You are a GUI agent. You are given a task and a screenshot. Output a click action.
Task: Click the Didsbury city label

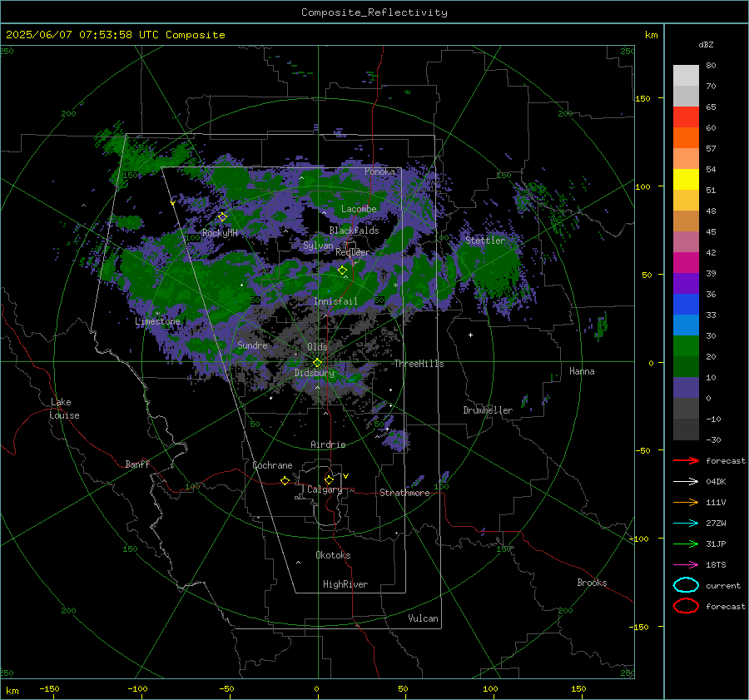[314, 373]
